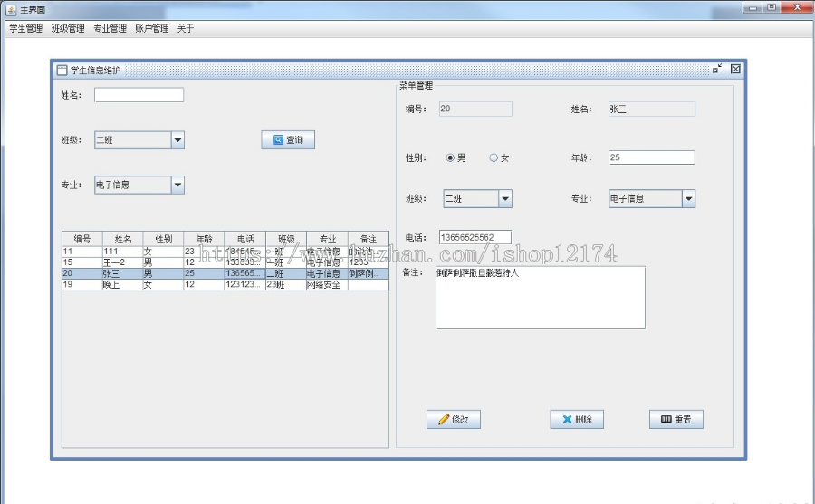Select table row with name 111
Image resolution: width=815 pixels, height=504 pixels.
tap(225, 252)
